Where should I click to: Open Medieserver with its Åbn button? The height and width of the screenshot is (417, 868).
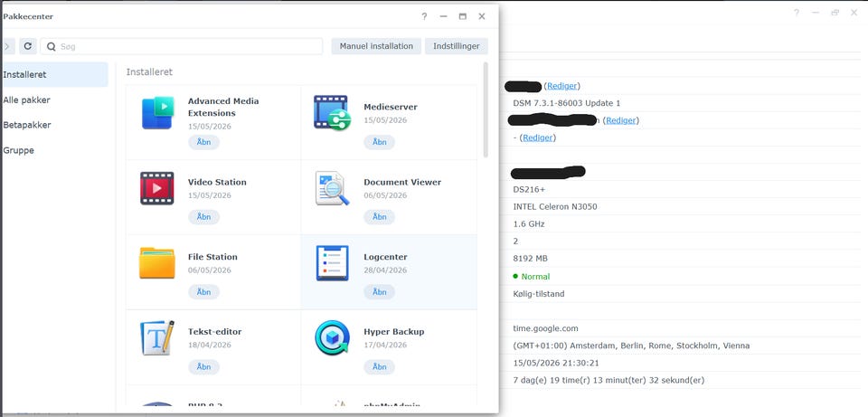point(379,142)
